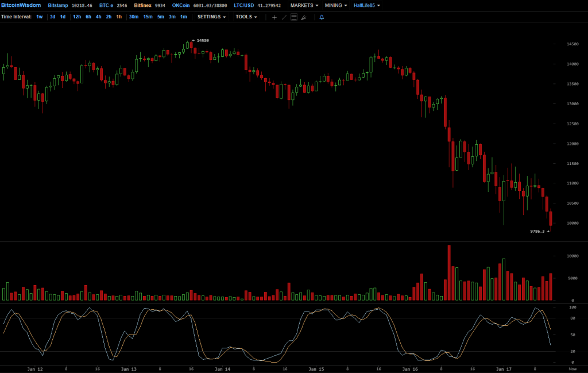Select the crosshair cursor tool
Screen dimensions: 588x373
pos(274,17)
